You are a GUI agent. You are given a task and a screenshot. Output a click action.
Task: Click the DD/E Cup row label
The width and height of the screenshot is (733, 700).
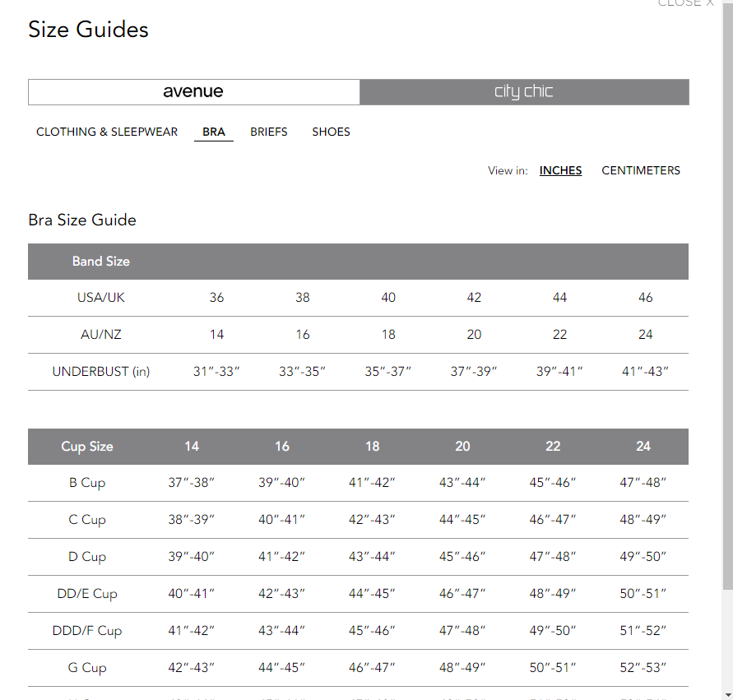click(x=87, y=594)
